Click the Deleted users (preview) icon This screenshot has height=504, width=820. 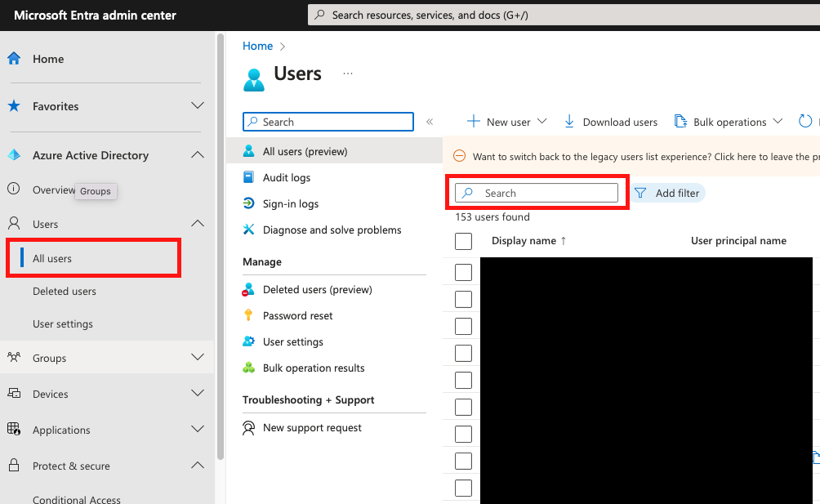248,289
